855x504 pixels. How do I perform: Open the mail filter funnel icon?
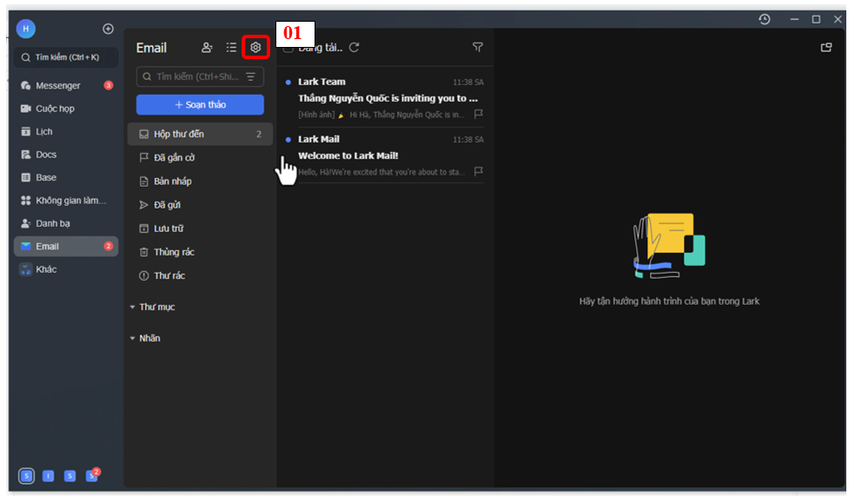pyautogui.click(x=478, y=48)
